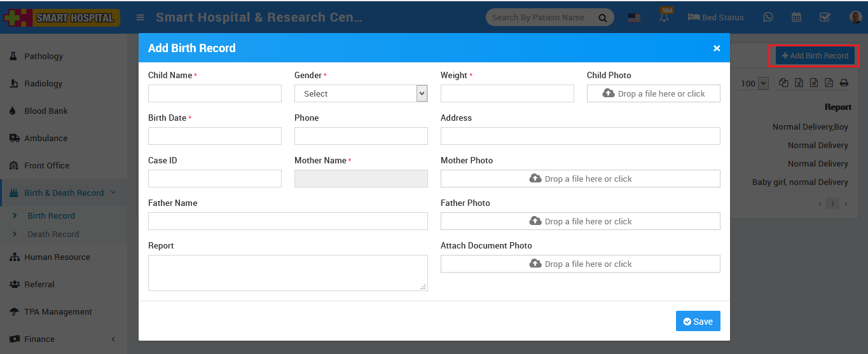Open Death Record in sidebar
This screenshot has height=354, width=868.
(53, 234)
